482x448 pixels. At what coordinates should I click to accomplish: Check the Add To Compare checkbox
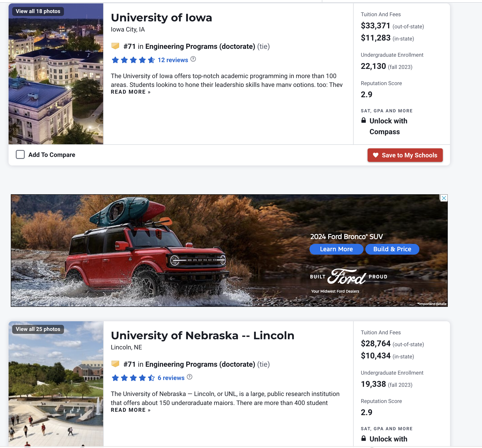click(20, 155)
